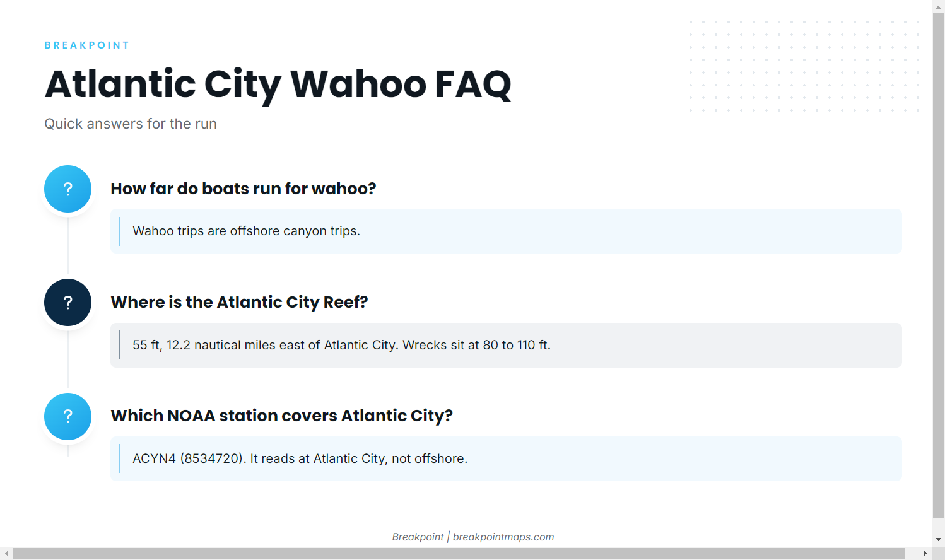Click the horizontal scrollbar left arrow
Image resolution: width=945 pixels, height=560 pixels.
[x=6, y=553]
